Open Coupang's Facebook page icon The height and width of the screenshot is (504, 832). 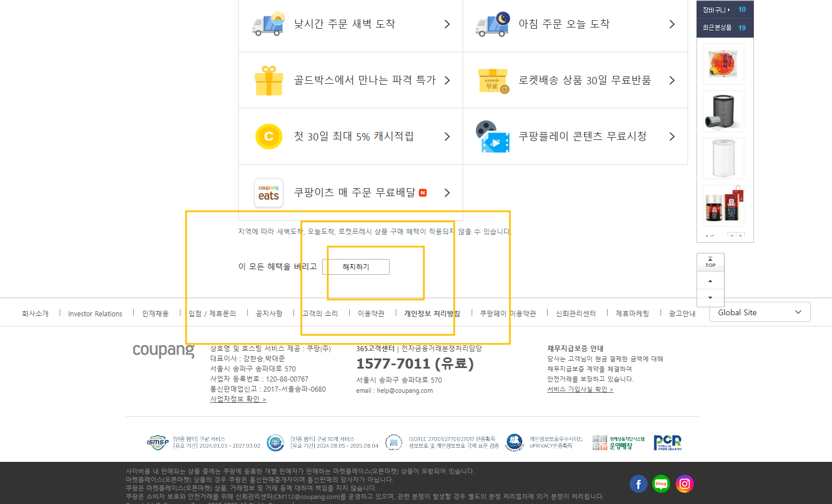pos(638,484)
